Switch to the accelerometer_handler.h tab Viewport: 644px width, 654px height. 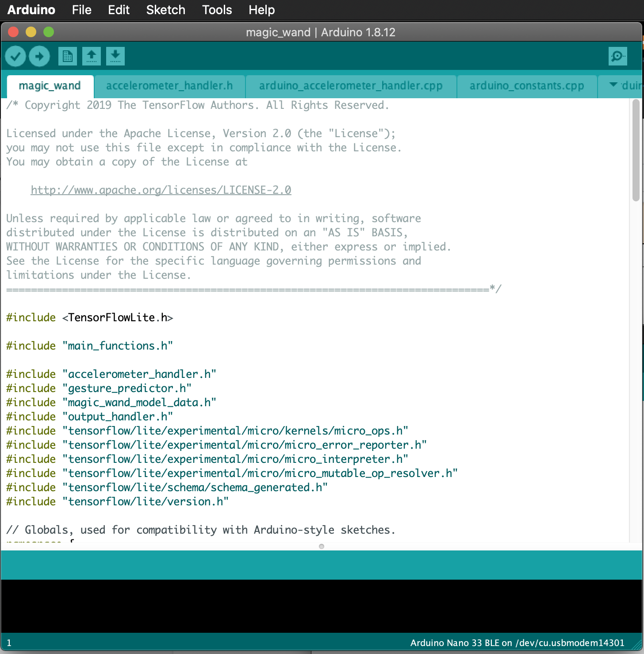coord(169,86)
